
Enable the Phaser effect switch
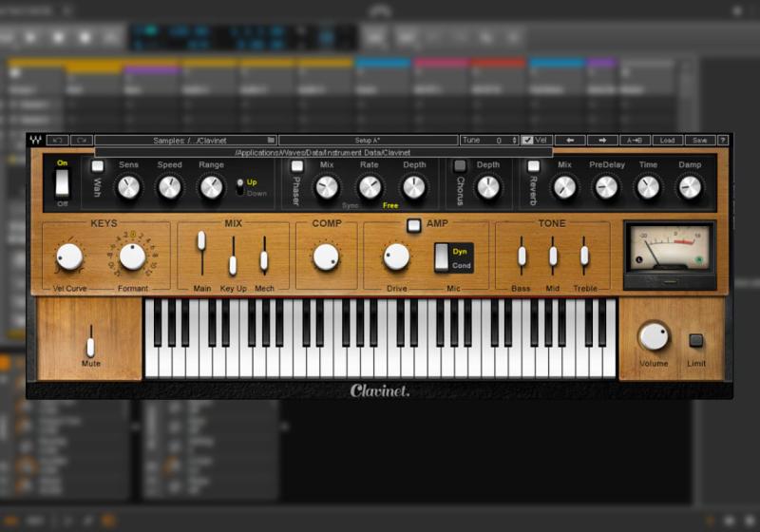[x=296, y=166]
